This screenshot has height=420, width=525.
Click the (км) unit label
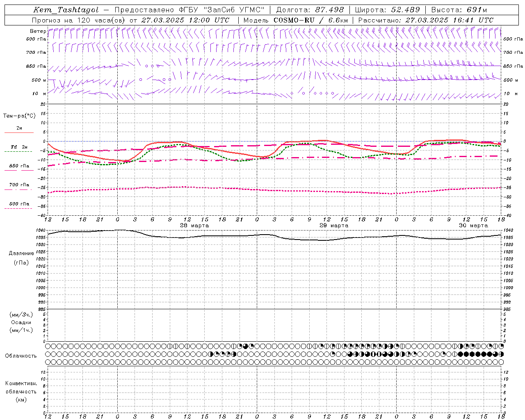pos(21,399)
